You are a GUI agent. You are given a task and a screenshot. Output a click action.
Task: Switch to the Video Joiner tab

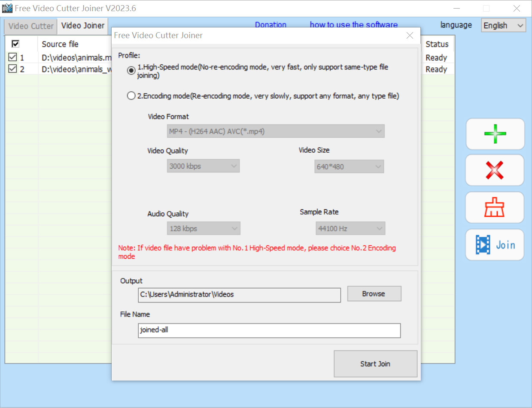tap(83, 26)
